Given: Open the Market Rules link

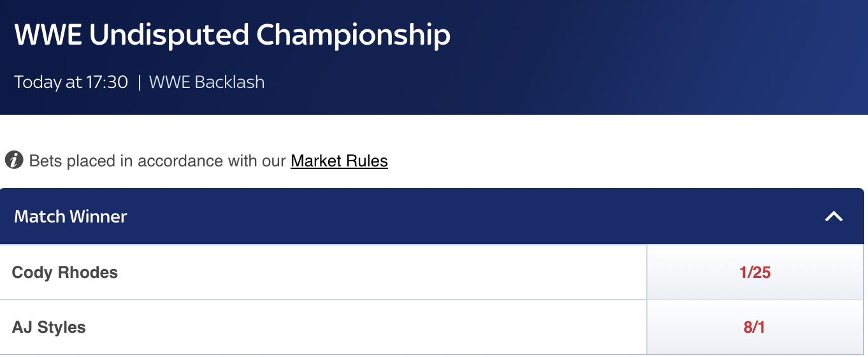Looking at the screenshot, I should pos(339,161).
